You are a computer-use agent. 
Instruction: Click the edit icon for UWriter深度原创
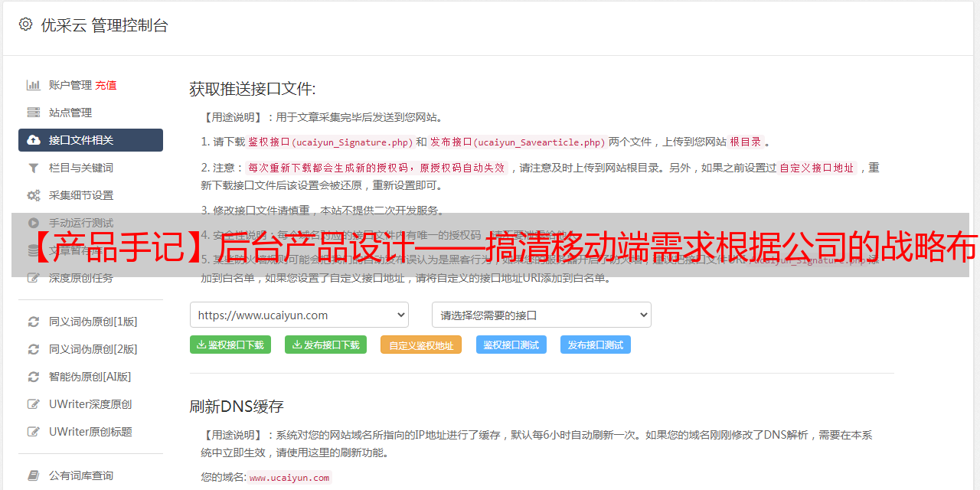(34, 404)
